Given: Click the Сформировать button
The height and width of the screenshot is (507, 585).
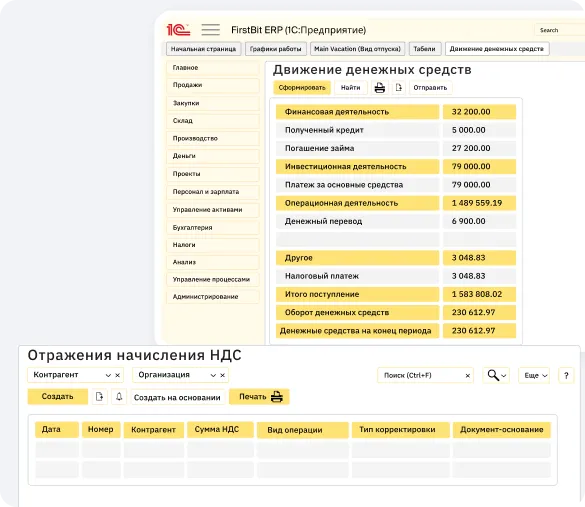Looking at the screenshot, I should 302,88.
